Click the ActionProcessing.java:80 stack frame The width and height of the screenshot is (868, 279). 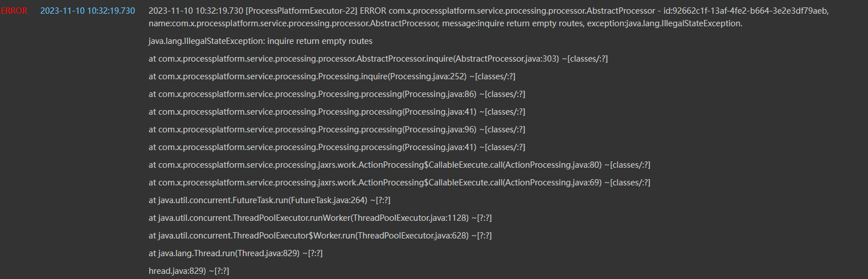399,165
